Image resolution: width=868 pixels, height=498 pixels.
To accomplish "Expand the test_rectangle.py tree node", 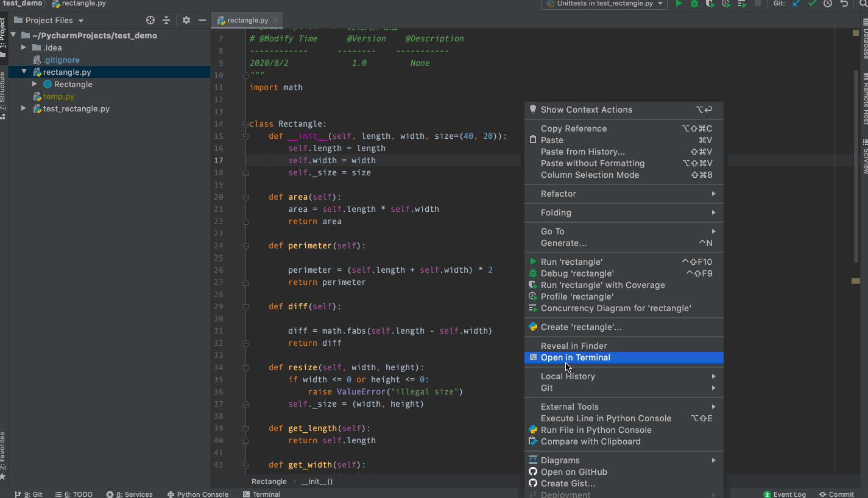I will click(x=24, y=108).
